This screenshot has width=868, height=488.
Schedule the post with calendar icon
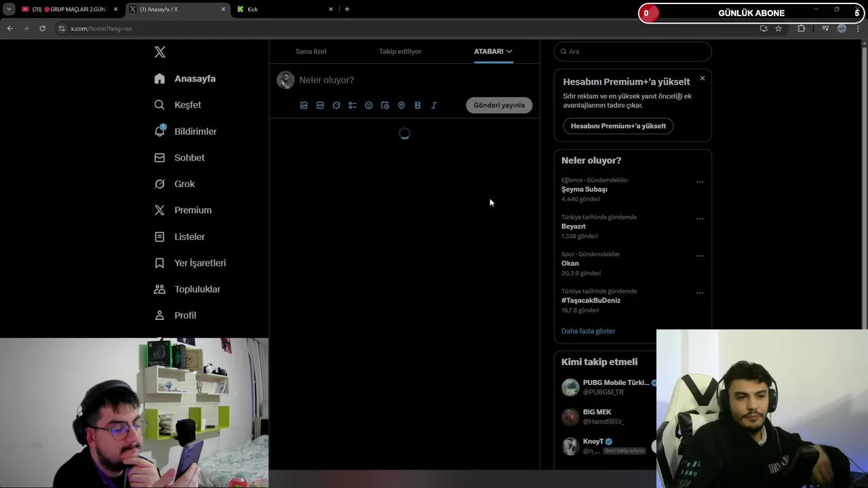385,105
